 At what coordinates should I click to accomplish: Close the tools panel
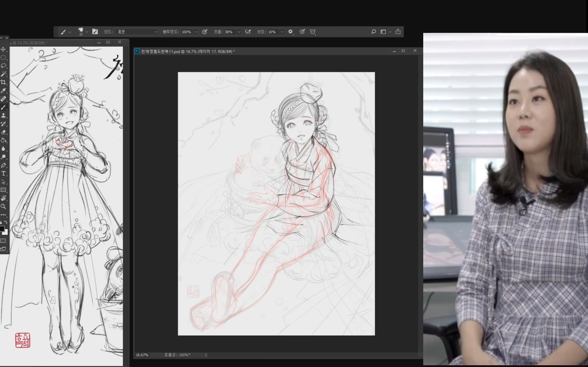[7, 38]
